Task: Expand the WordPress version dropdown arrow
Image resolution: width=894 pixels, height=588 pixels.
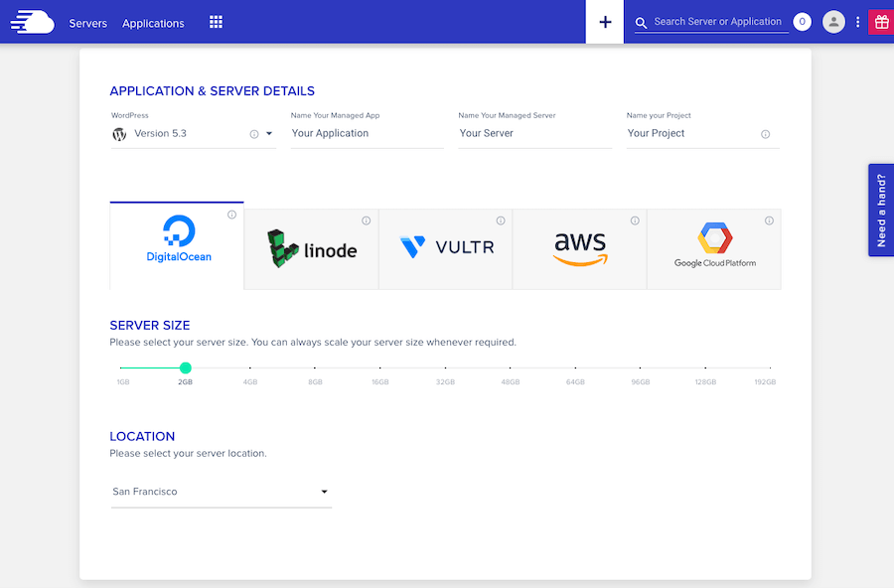Action: [x=269, y=133]
